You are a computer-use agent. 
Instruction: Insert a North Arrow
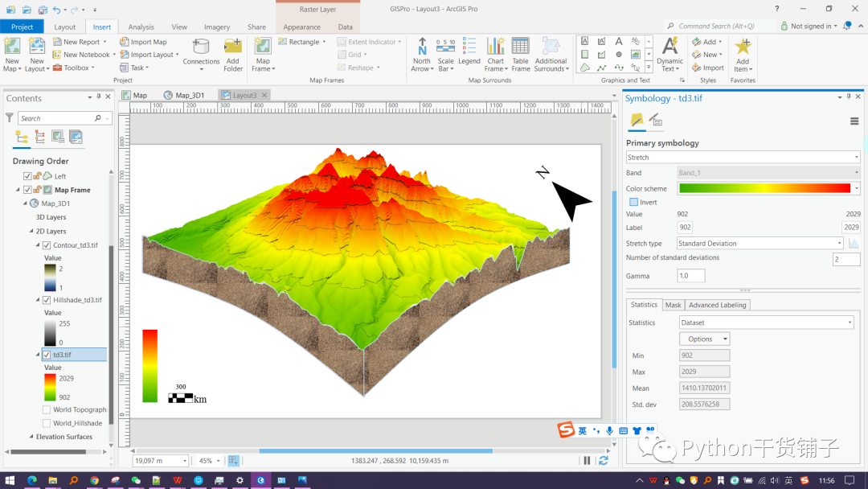coord(422,54)
